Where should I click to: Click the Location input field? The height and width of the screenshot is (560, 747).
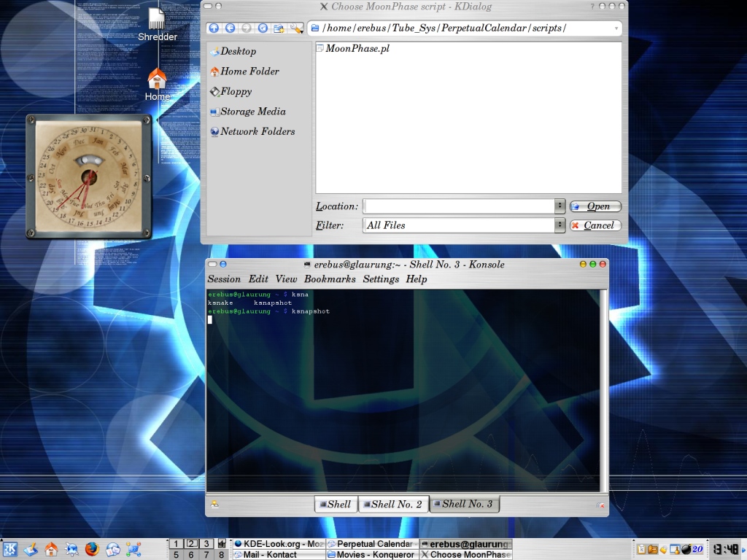[x=458, y=206]
